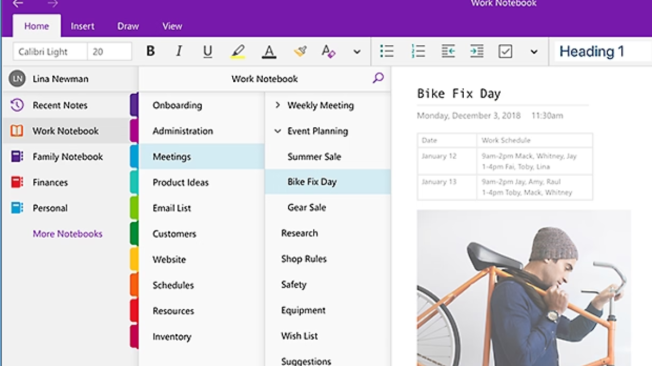Select the bike photo in the note
Screen dimensions: 652x366
[x=524, y=288]
